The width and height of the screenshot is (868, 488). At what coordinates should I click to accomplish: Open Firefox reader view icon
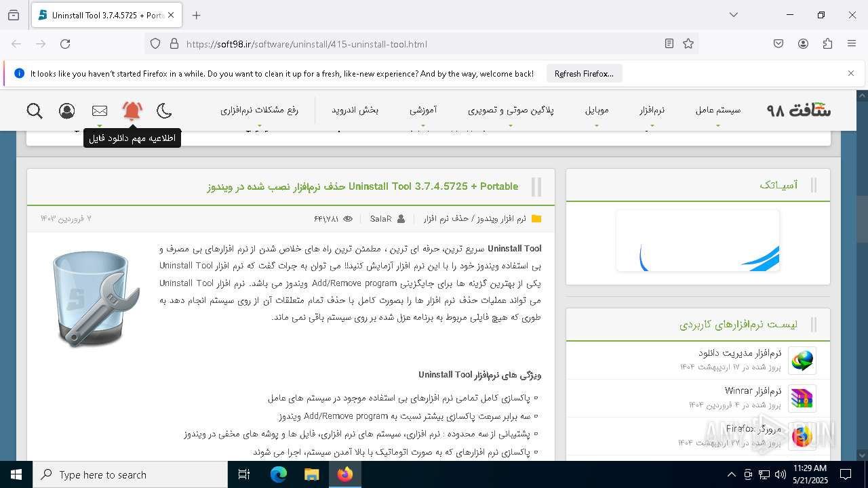[x=669, y=43]
